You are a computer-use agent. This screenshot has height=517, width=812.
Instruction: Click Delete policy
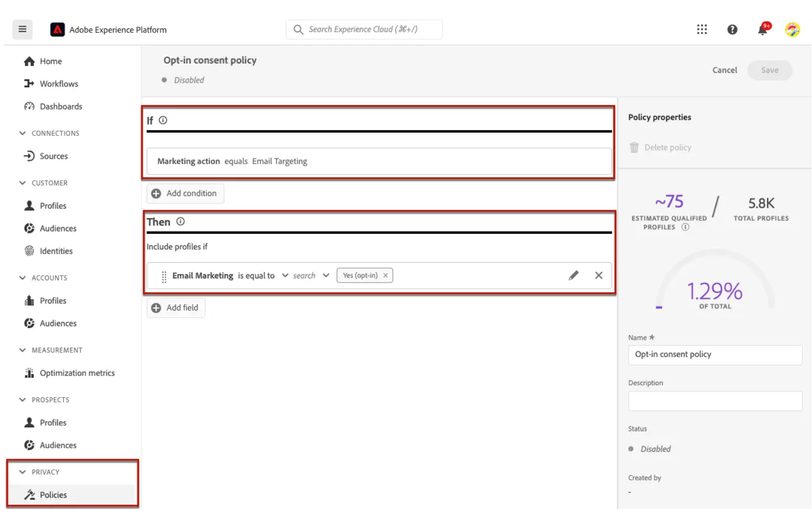pyautogui.click(x=660, y=147)
